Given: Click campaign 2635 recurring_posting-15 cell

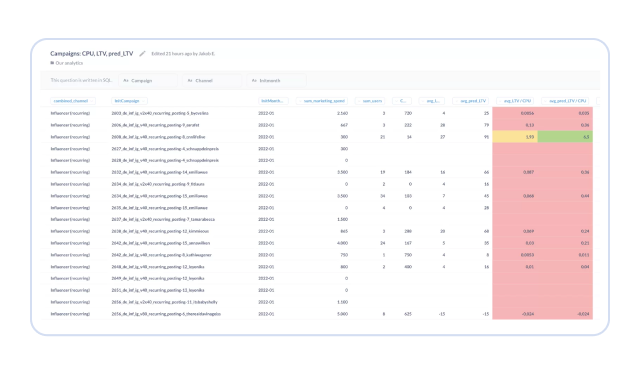Looking at the screenshot, I should 160,208.
